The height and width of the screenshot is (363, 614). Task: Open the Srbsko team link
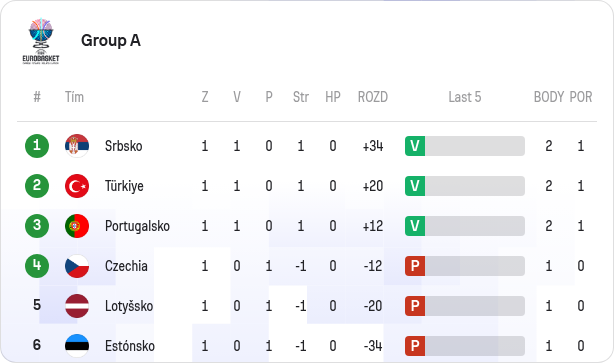point(123,146)
